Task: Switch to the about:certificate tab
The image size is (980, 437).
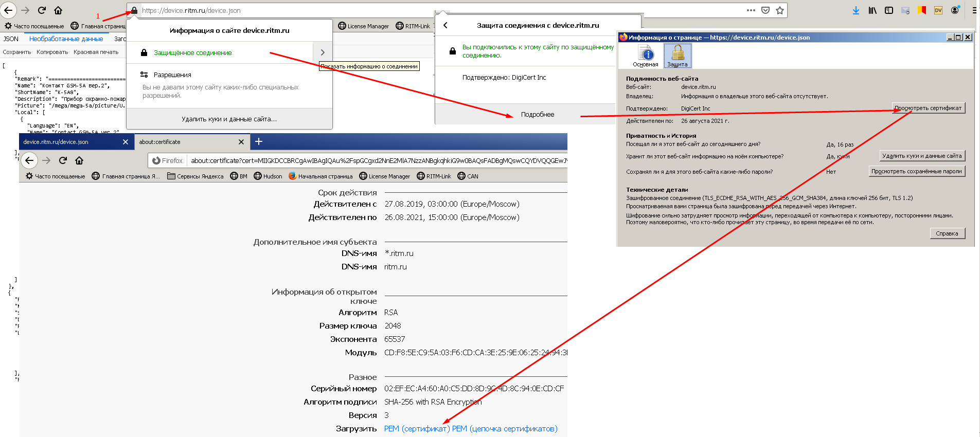Action: (x=192, y=142)
